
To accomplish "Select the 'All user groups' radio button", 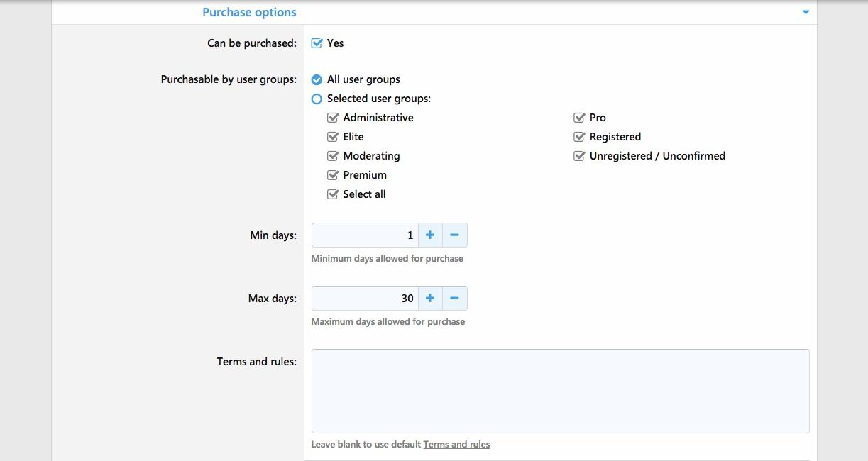I will click(x=317, y=80).
